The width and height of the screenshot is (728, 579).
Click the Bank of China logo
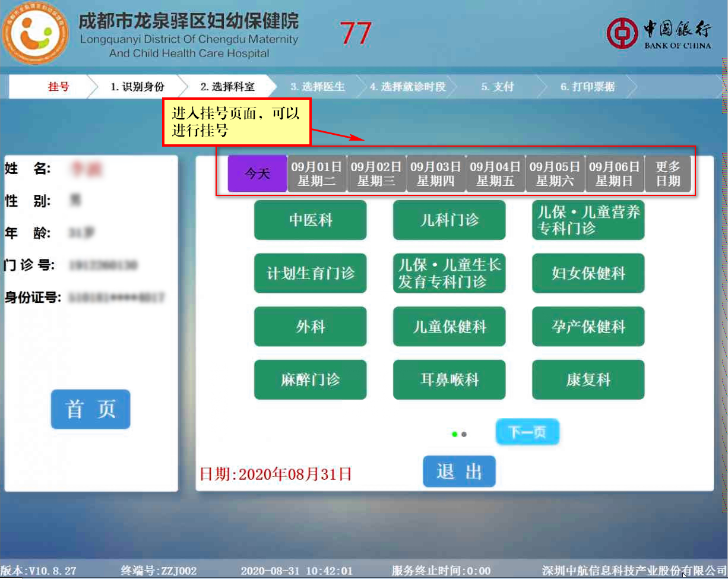click(x=659, y=33)
